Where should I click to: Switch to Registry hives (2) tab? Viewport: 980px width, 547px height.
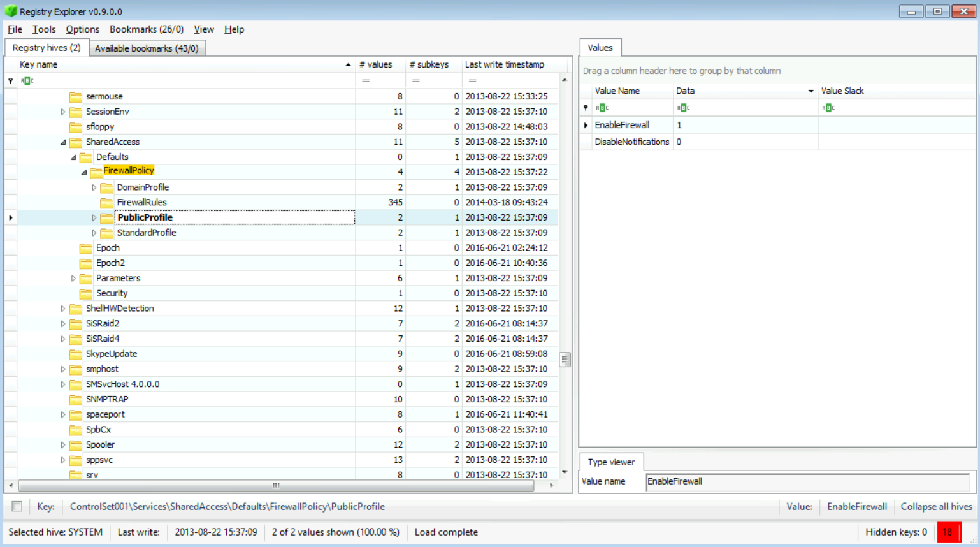(x=47, y=48)
